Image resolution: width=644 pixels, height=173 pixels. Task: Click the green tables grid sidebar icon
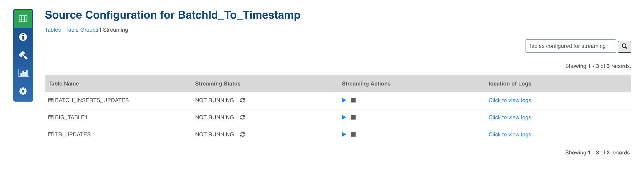click(23, 19)
